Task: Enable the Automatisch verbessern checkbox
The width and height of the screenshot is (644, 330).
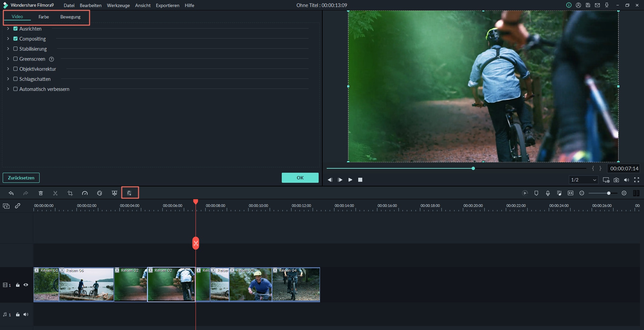Action: (x=15, y=89)
